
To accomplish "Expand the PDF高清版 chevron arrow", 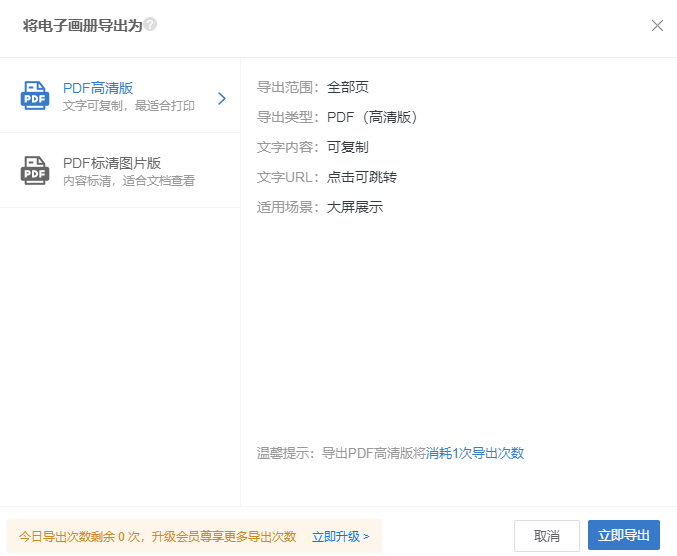I will click(x=222, y=98).
